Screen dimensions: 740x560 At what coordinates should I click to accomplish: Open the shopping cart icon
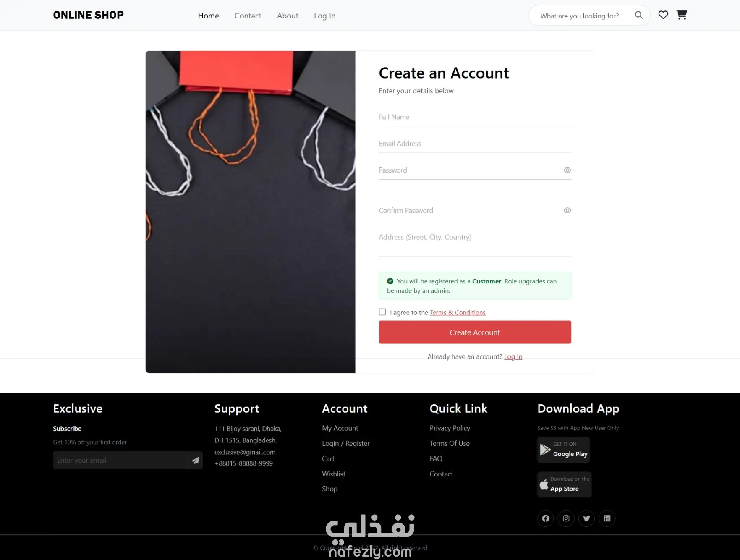pyautogui.click(x=682, y=15)
